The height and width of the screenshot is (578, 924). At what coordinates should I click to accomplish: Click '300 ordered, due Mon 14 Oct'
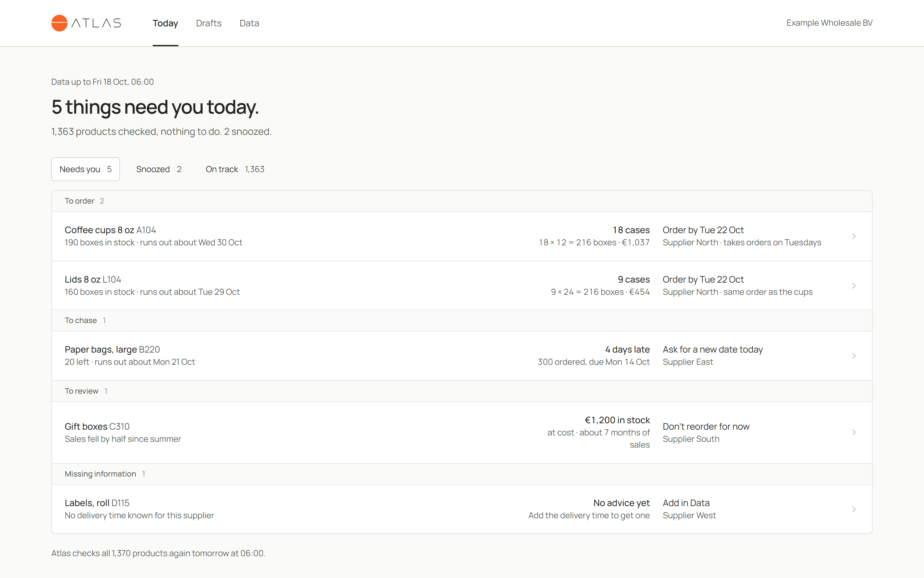click(x=594, y=362)
